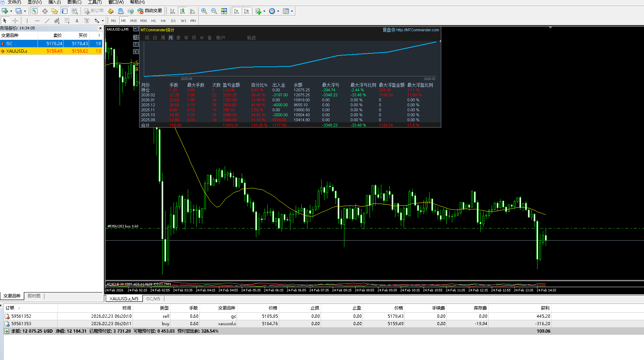Select the text label tool (A)
Viewport: 644px width, 360px height.
click(77, 21)
